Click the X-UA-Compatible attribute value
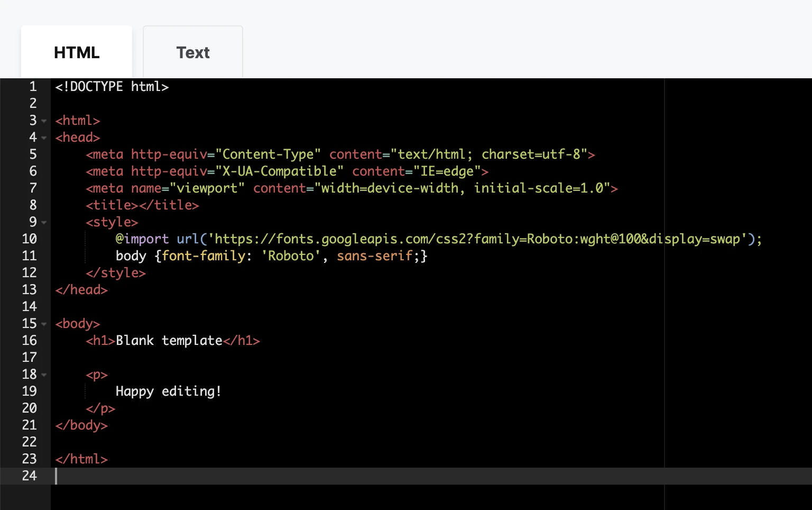The image size is (812, 510). pos(279,171)
